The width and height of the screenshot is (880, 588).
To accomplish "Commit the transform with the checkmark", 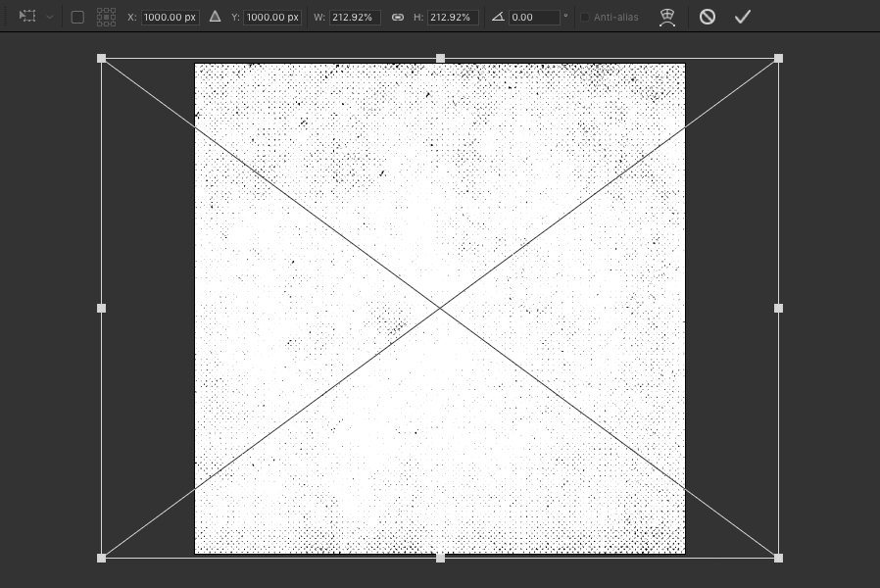I will 743,17.
